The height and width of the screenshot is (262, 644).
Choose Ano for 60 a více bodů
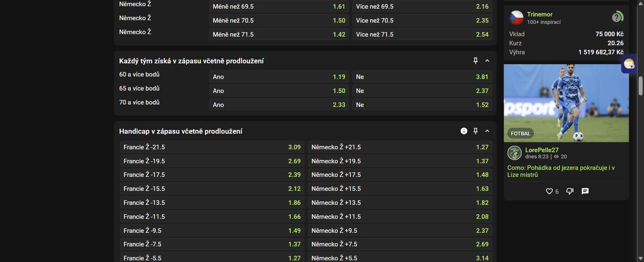(x=279, y=77)
